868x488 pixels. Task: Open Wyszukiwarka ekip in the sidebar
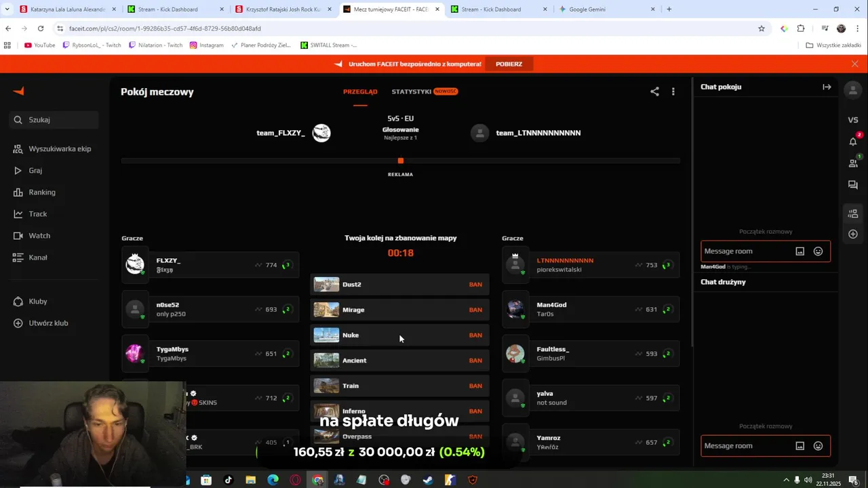pos(52,149)
